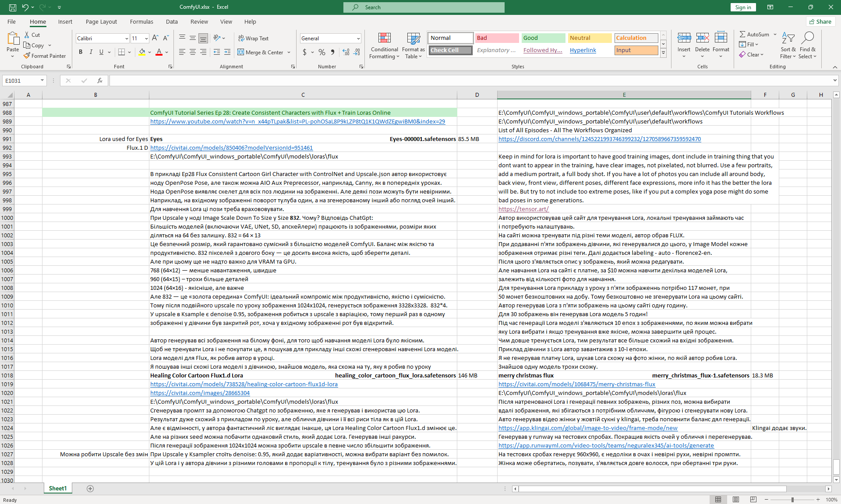Open the Page Layout tab
Viewport: 841px width, 504px height.
[101, 21]
